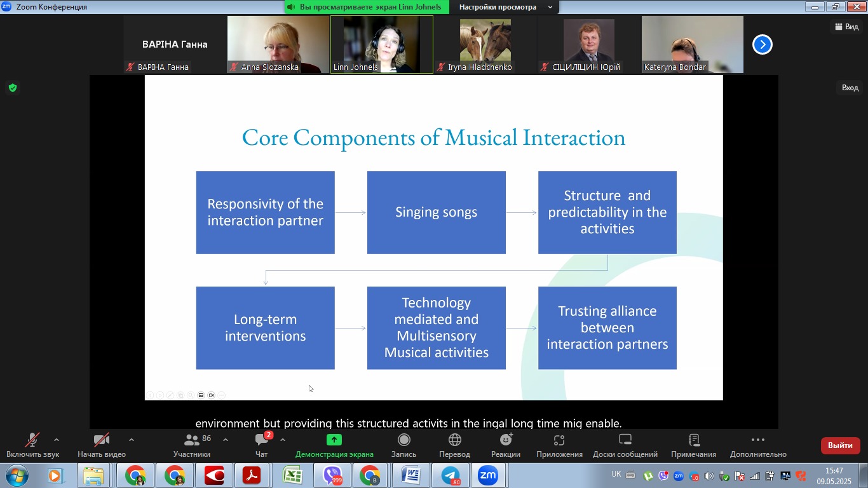
Task: Open Примечания notes icon
Action: click(x=693, y=440)
